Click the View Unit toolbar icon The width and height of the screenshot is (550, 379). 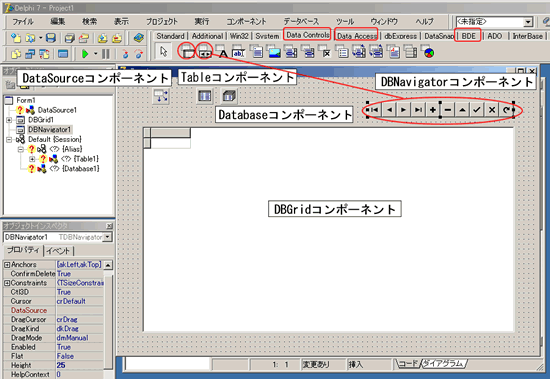(x=15, y=54)
